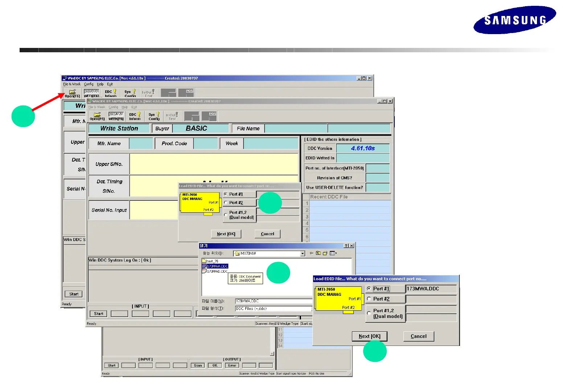Screen dimensions: 566x392
Task: Click Exit menu in the rearmost WinDDC window
Action: point(110,84)
